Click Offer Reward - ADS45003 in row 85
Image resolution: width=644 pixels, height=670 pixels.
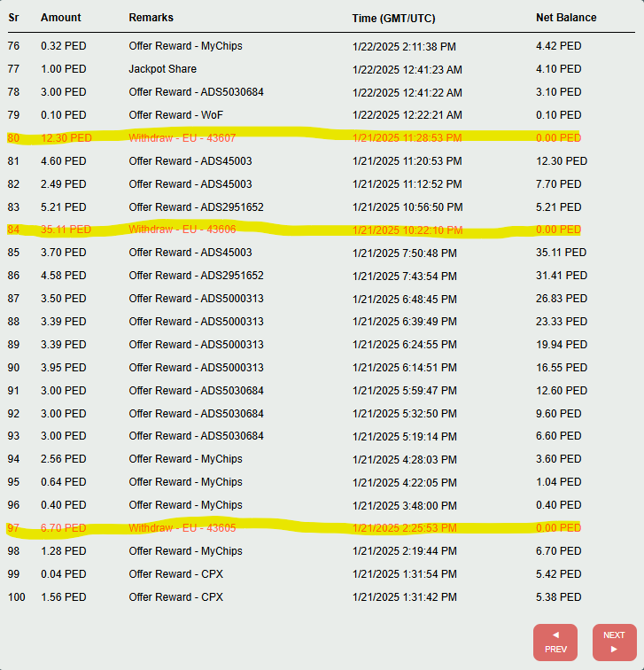point(190,253)
